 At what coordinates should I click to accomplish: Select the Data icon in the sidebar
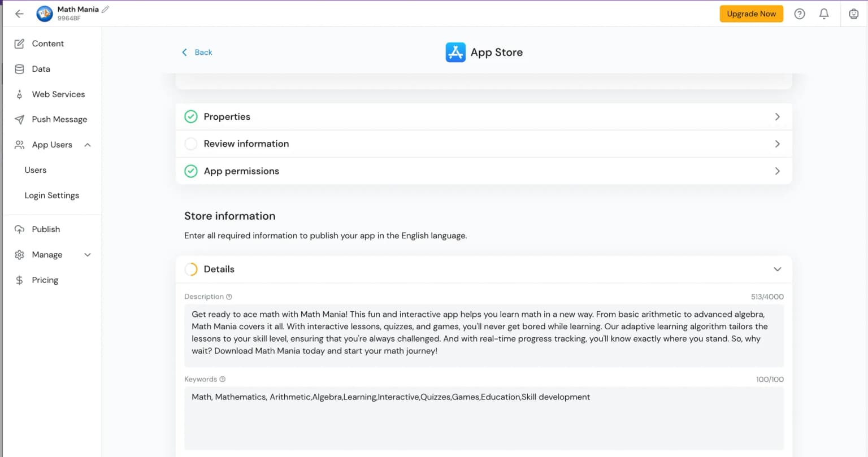[20, 69]
